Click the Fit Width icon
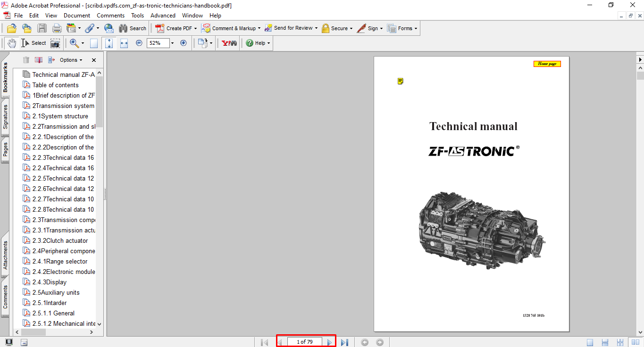644x347 pixels. pos(124,43)
